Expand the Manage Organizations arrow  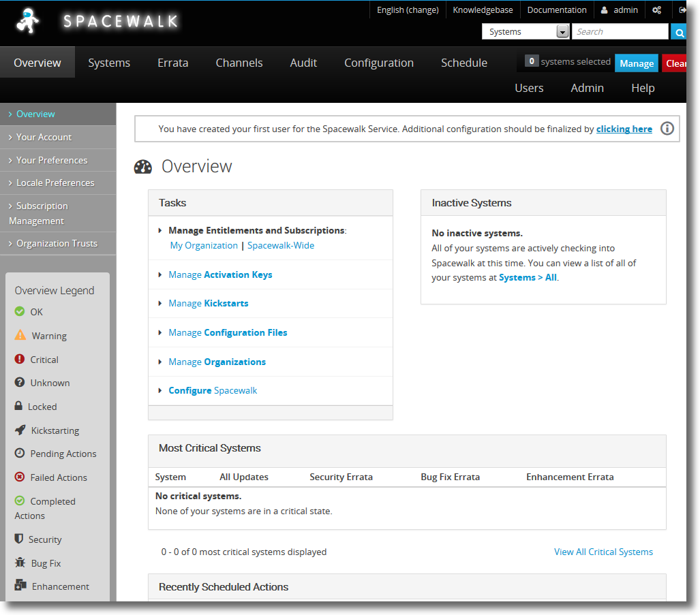tap(159, 362)
